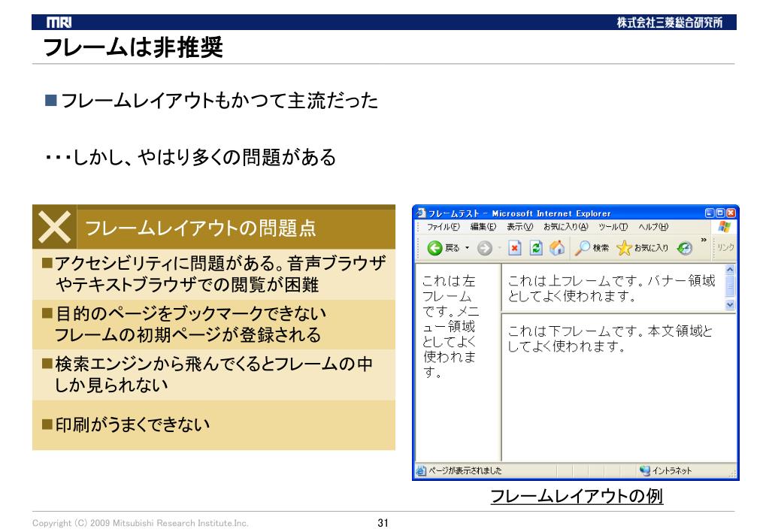Click the grey Forward arrow button
The width and height of the screenshot is (769, 532).
pyautogui.click(x=485, y=248)
